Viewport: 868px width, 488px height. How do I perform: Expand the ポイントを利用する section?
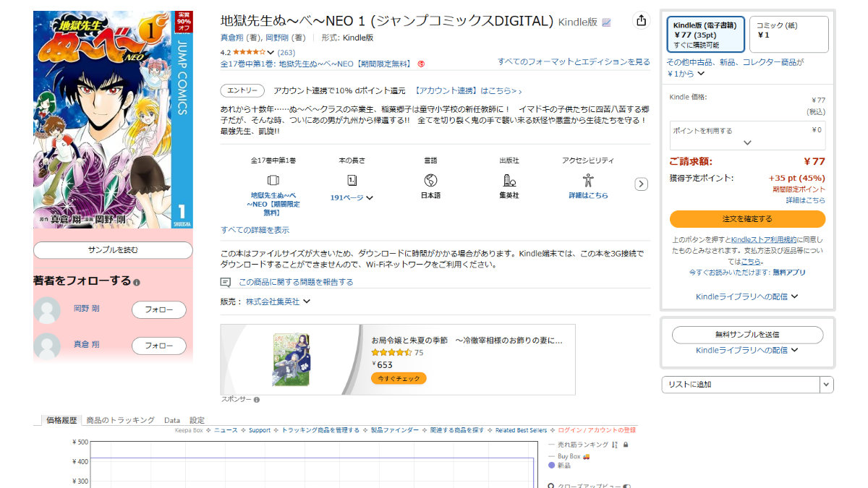(x=747, y=136)
